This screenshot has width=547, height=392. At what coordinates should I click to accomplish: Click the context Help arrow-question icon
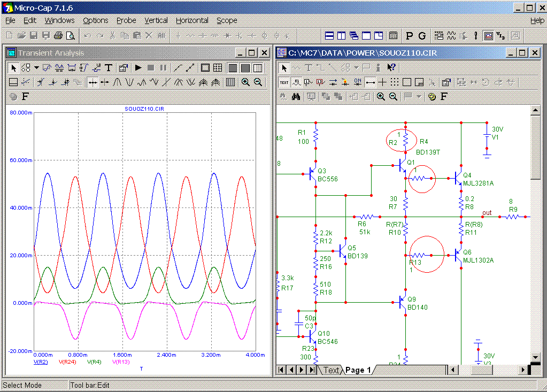pos(391,68)
